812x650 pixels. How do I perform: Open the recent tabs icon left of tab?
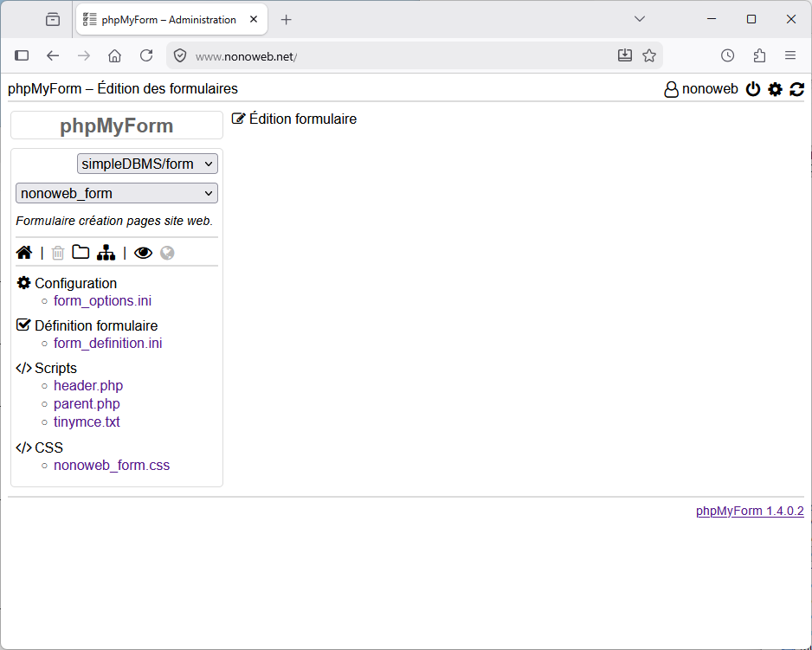point(53,20)
